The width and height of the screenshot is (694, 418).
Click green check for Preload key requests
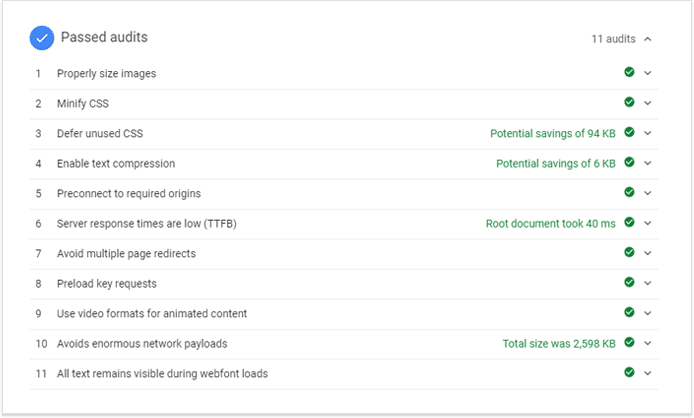tap(629, 283)
